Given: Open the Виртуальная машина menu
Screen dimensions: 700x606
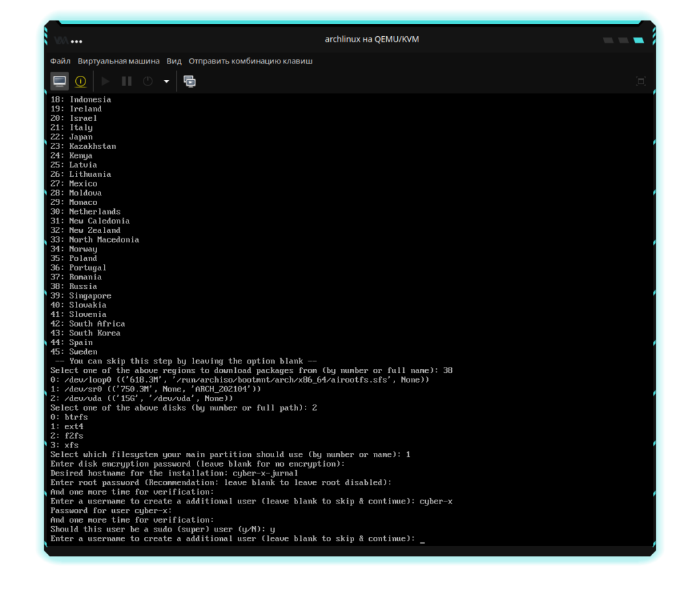Looking at the screenshot, I should coord(118,61).
